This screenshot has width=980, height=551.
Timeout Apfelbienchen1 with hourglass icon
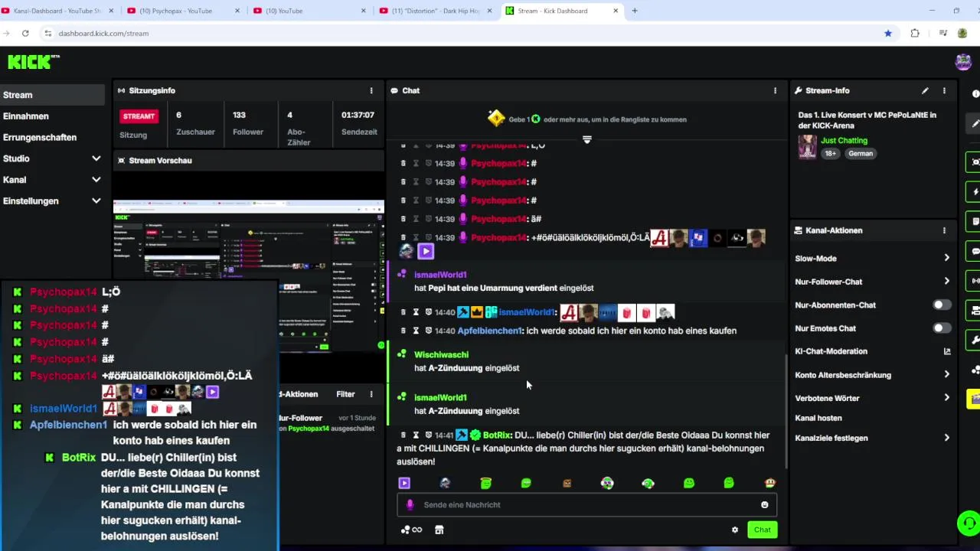[416, 331]
